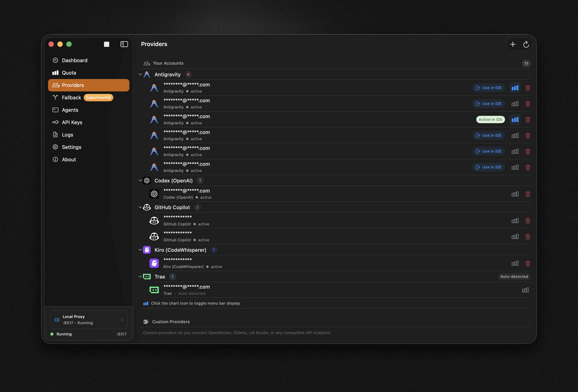The width and height of the screenshot is (578, 392).
Task: Toggle the sidebar visibility icon
Action: click(124, 44)
